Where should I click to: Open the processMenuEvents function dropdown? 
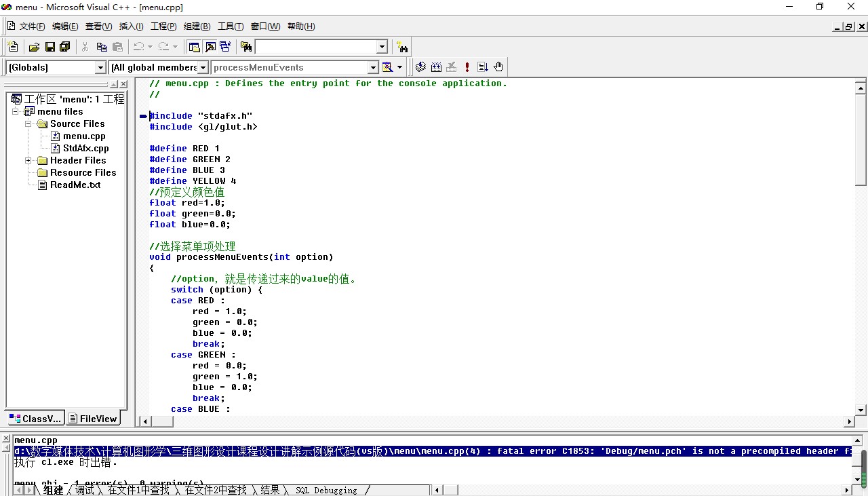[x=373, y=67]
